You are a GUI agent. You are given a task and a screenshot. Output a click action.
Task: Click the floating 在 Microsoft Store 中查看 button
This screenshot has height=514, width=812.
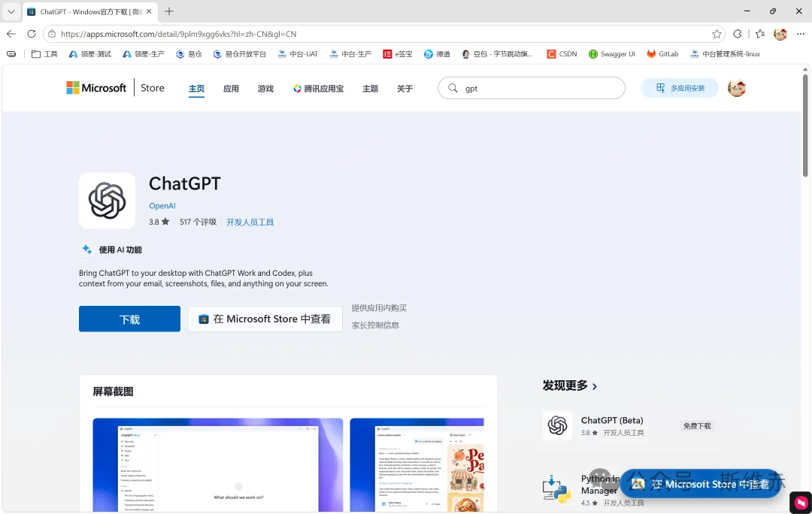(701, 484)
